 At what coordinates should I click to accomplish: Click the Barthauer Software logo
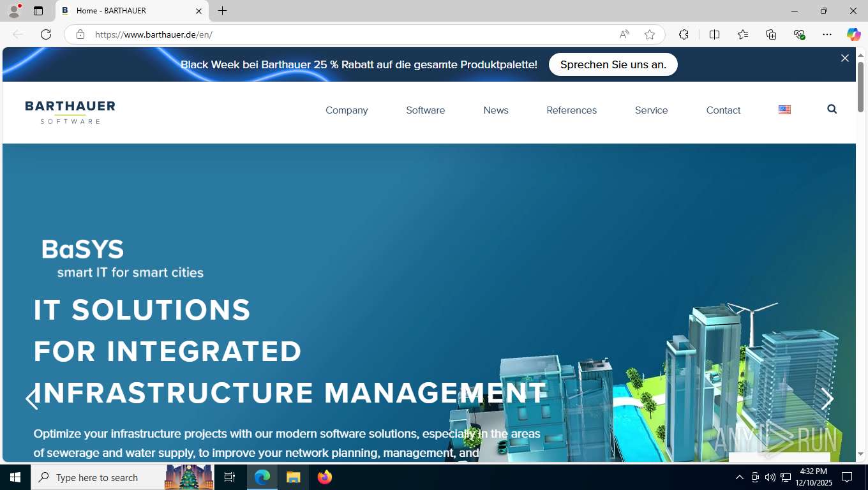[x=70, y=112]
